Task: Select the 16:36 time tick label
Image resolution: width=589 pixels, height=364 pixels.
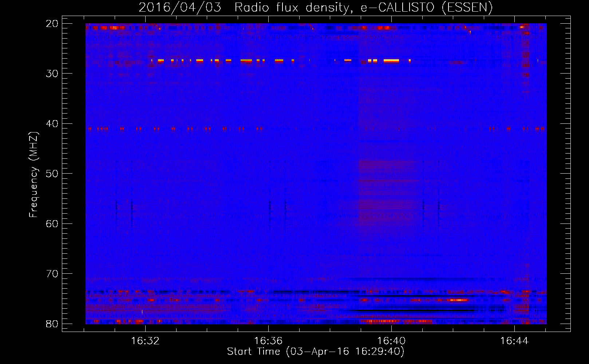Action: click(x=268, y=341)
